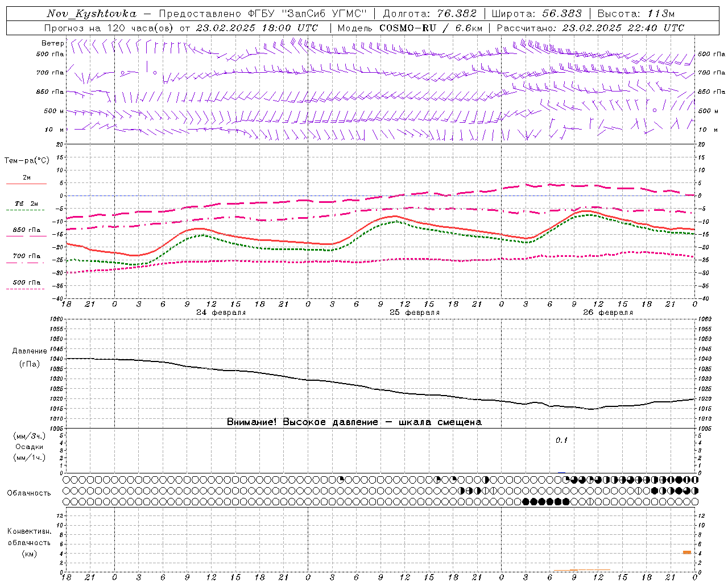Click the Модель COSMO-RU / 6.6км label

[409, 28]
